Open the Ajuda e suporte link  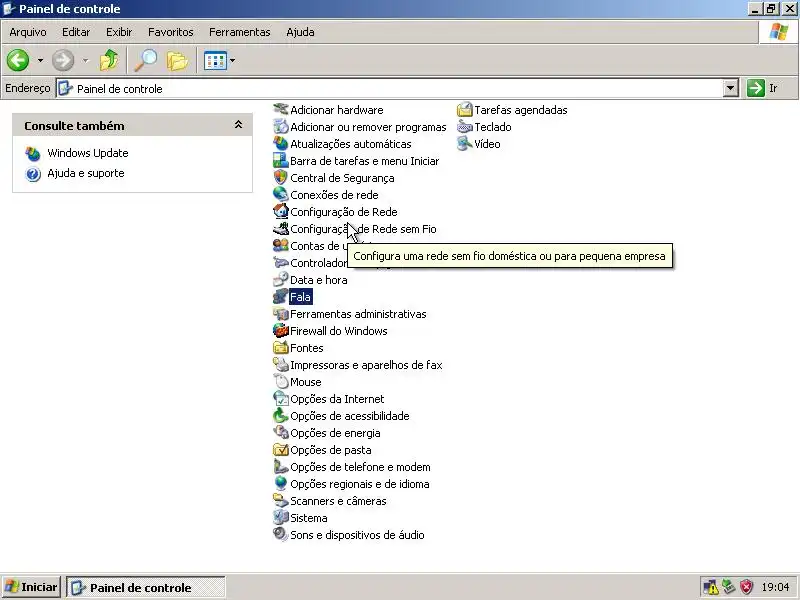86,173
